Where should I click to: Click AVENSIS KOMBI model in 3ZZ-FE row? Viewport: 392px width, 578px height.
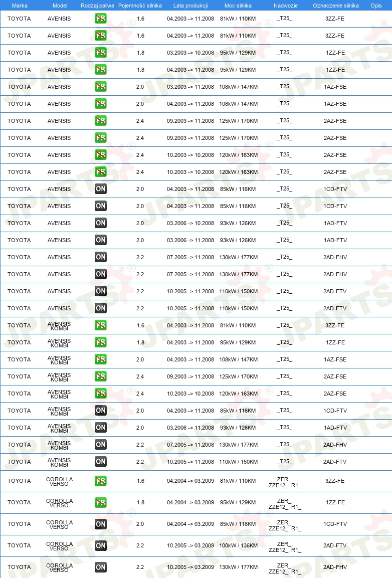(59, 326)
